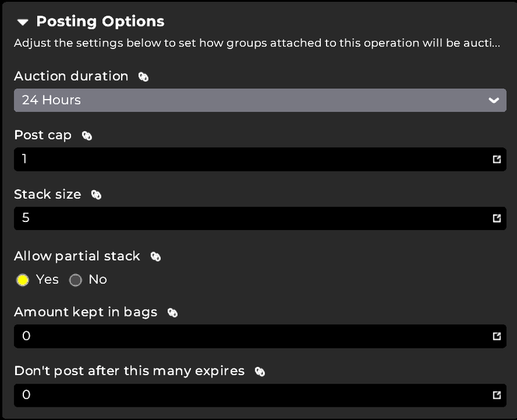This screenshot has width=517, height=420.
Task: Open expand icon in Amount kept in bags field
Action: pyautogui.click(x=497, y=336)
